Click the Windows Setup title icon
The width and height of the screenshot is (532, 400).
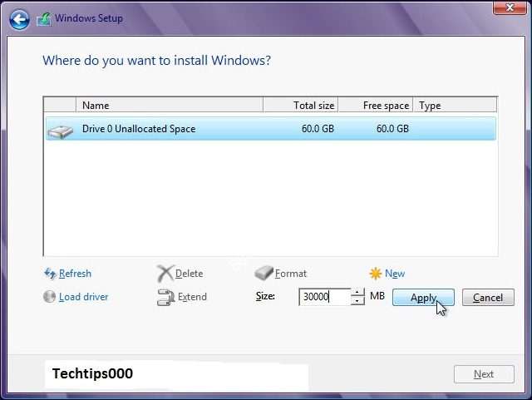(x=44, y=19)
